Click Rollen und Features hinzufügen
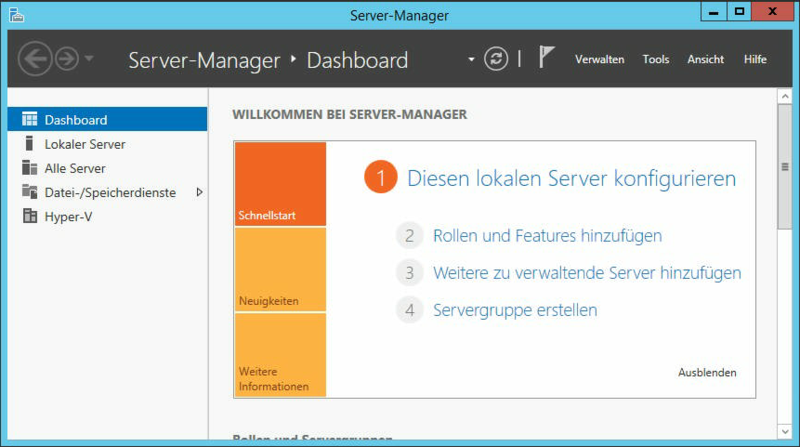The height and width of the screenshot is (447, 800). [x=547, y=236]
